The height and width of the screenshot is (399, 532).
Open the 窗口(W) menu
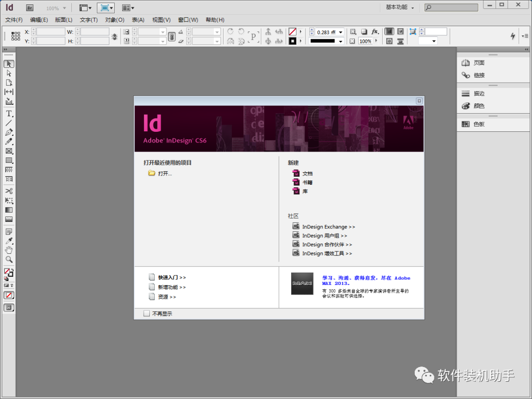coord(188,20)
